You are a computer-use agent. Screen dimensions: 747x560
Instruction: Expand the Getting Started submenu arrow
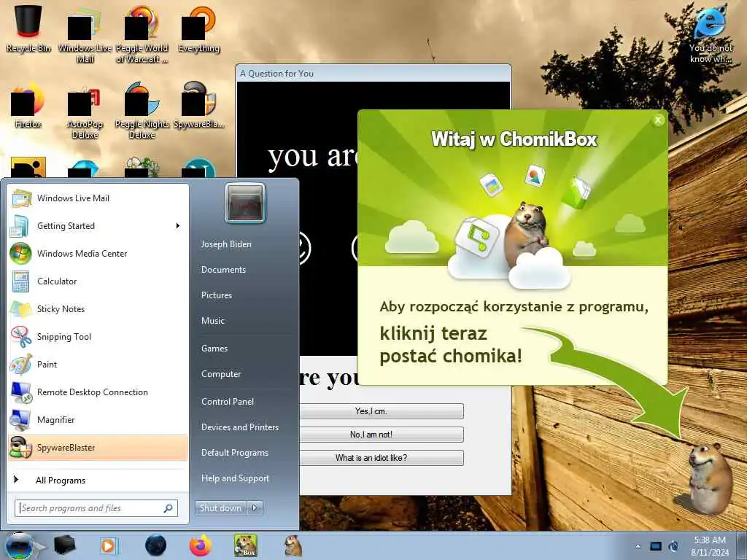click(178, 226)
